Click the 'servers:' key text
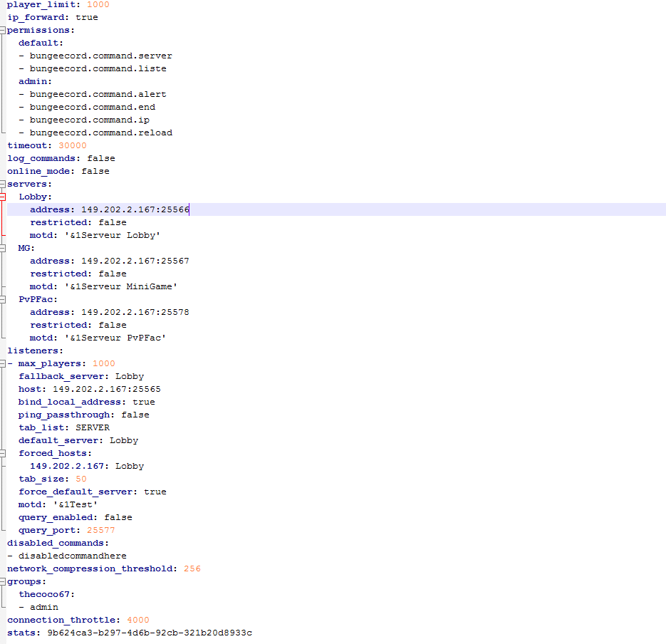 [29, 184]
